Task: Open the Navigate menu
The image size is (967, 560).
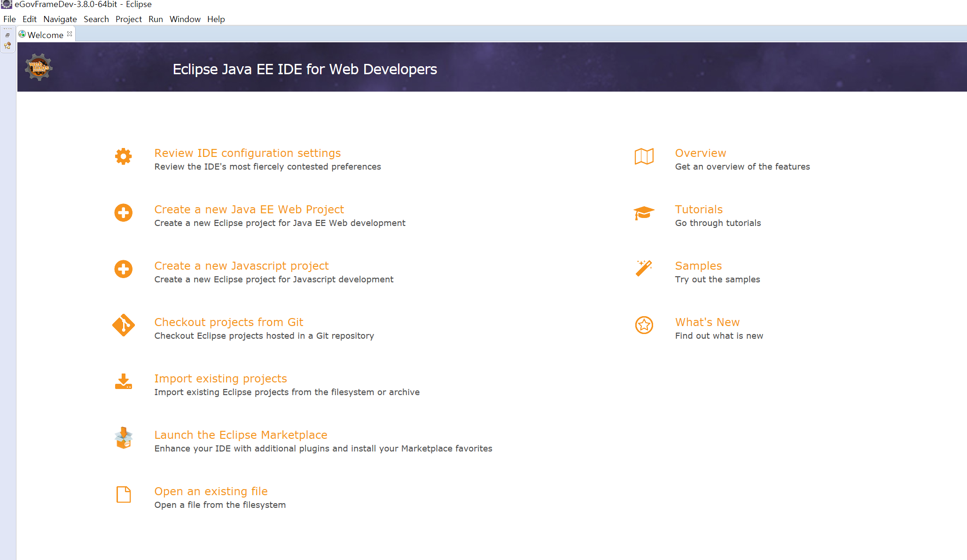Action: 60,19
